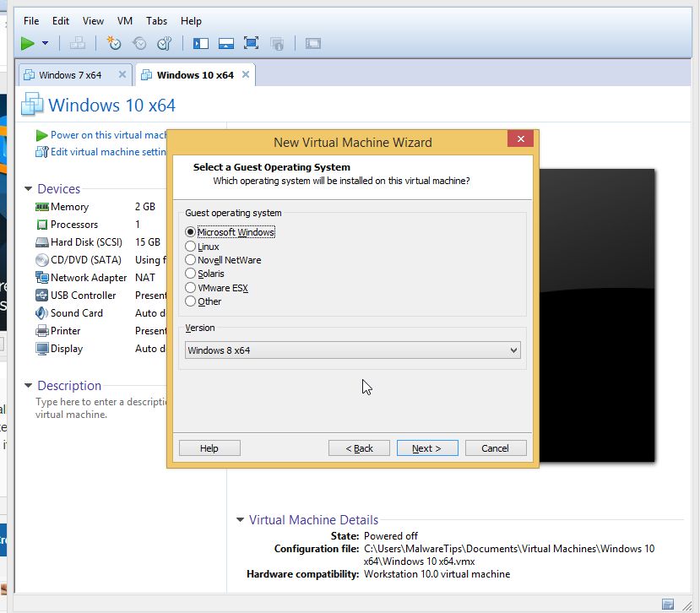
Task: Click the Send Ctrl+Alt+Del toolbar icon
Action: point(78,43)
